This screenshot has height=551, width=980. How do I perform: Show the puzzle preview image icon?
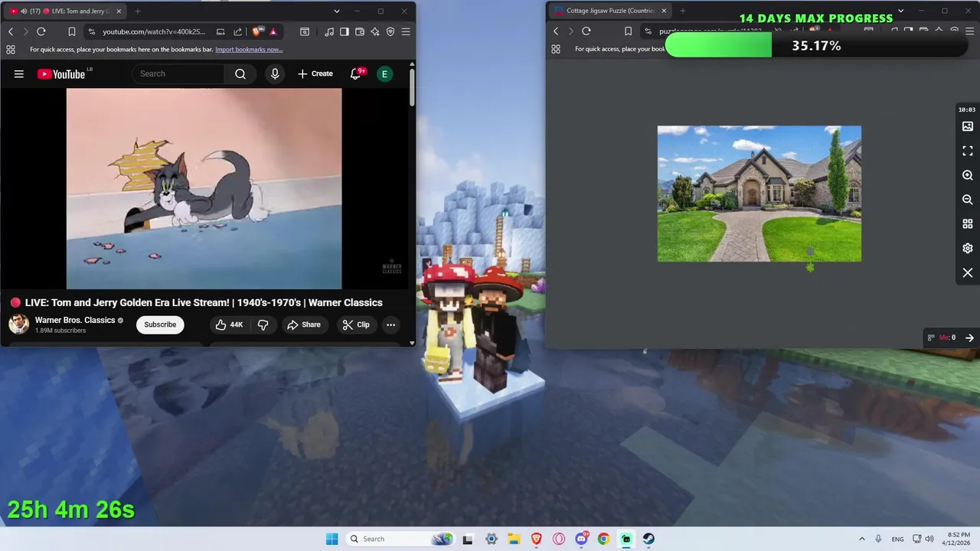coord(968,126)
